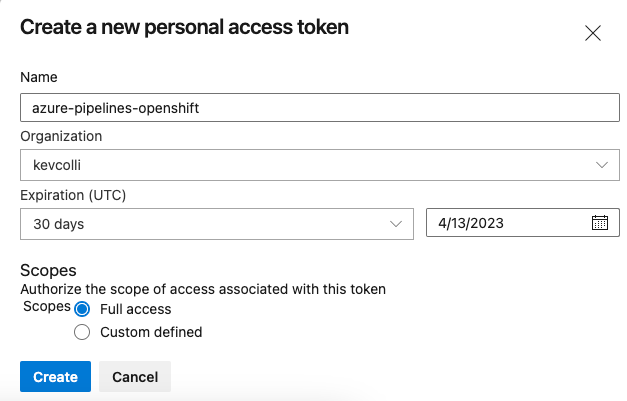Click the Organization field label
Image resolution: width=627 pixels, height=401 pixels.
[61, 136]
